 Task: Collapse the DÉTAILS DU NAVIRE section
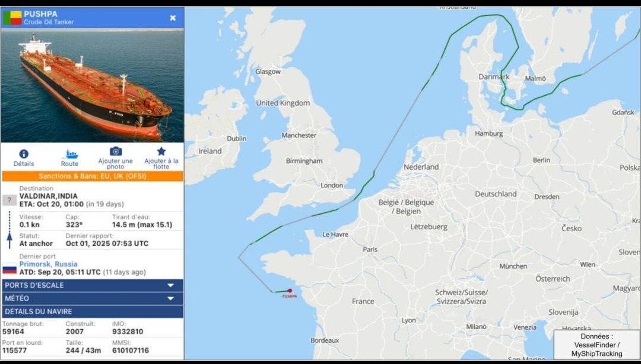pyautogui.click(x=93, y=311)
